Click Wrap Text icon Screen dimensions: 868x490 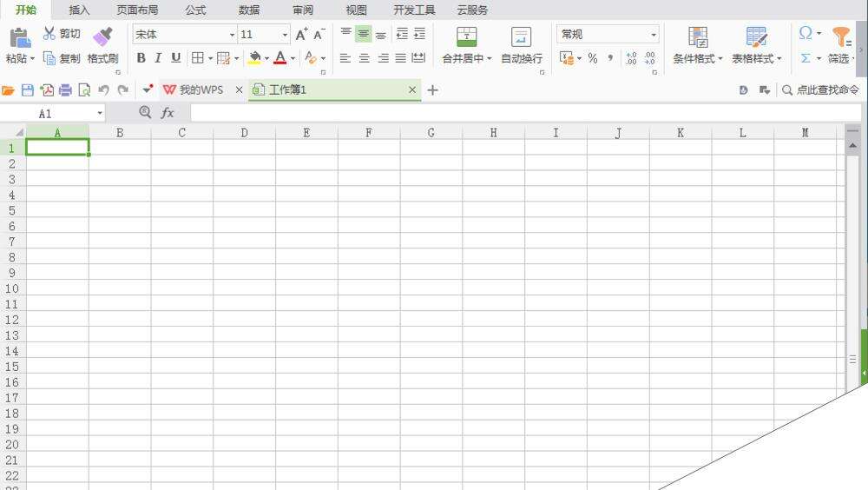pyautogui.click(x=521, y=36)
